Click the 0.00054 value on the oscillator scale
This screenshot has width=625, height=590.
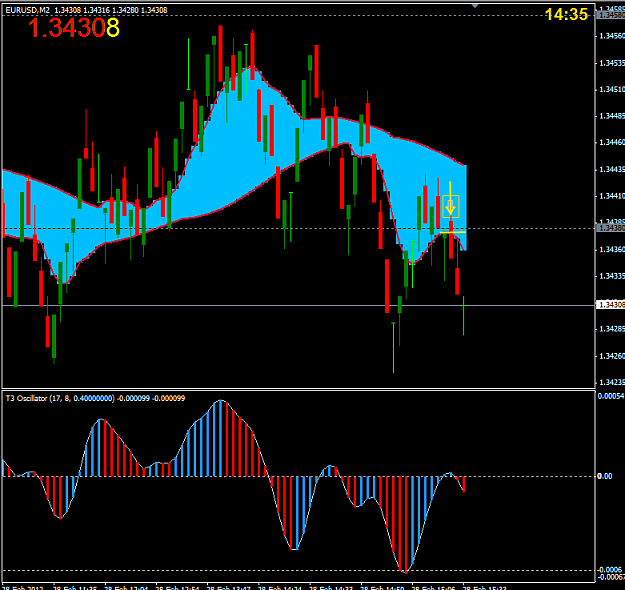pos(611,396)
